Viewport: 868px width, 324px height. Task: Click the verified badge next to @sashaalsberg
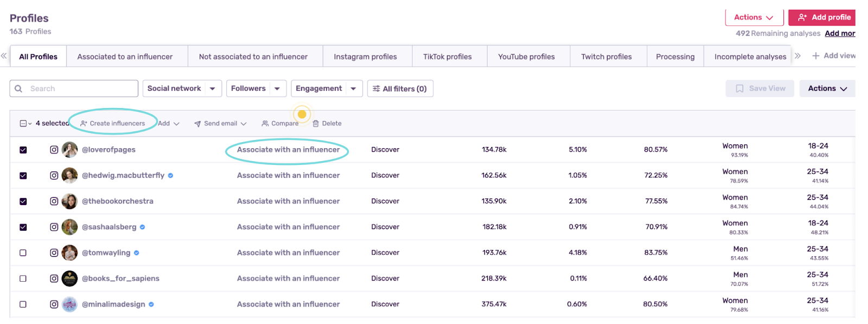[x=142, y=227]
